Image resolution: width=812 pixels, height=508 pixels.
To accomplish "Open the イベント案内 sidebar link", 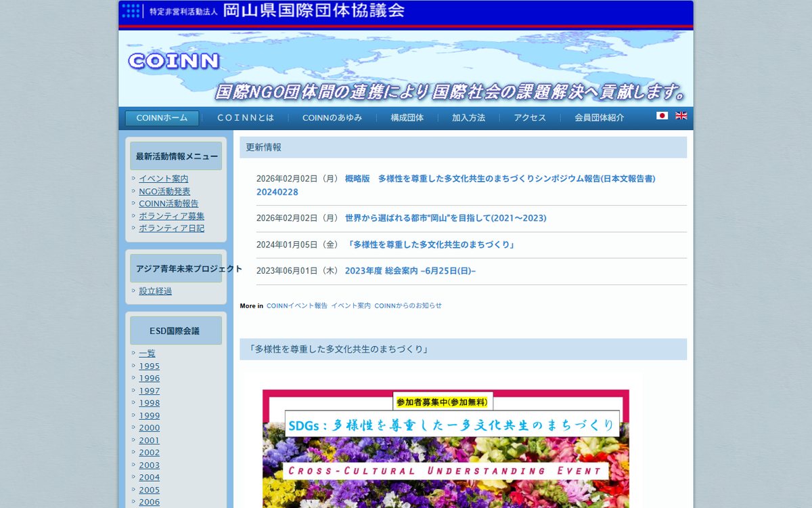I will [x=164, y=179].
